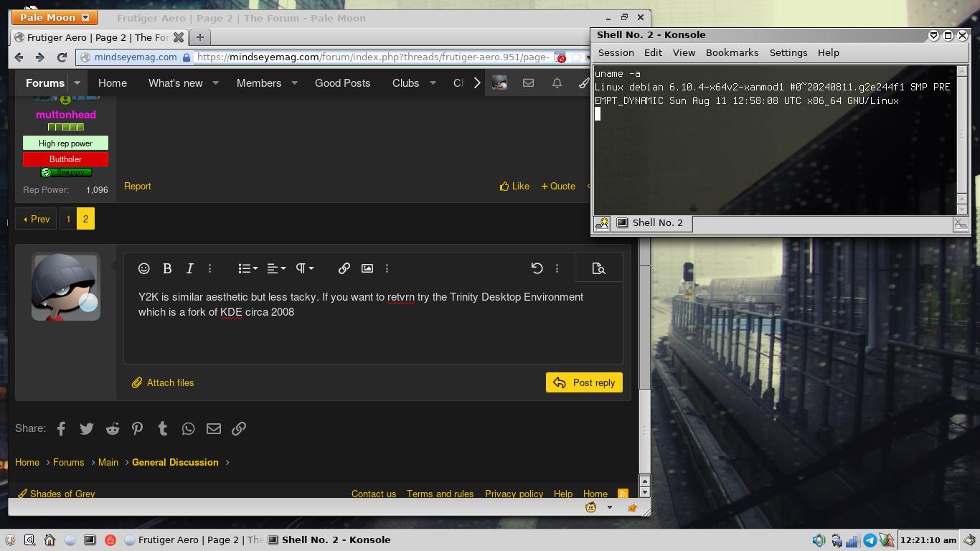Share thread on Tumblr
This screenshot has height=551, width=980.
[x=163, y=428]
